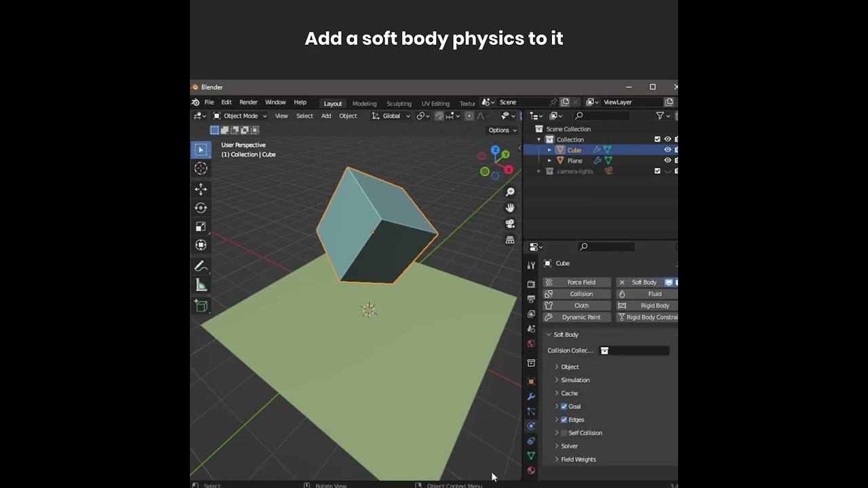868x488 pixels.
Task: Open the Particles properties tab icon
Action: point(531,411)
